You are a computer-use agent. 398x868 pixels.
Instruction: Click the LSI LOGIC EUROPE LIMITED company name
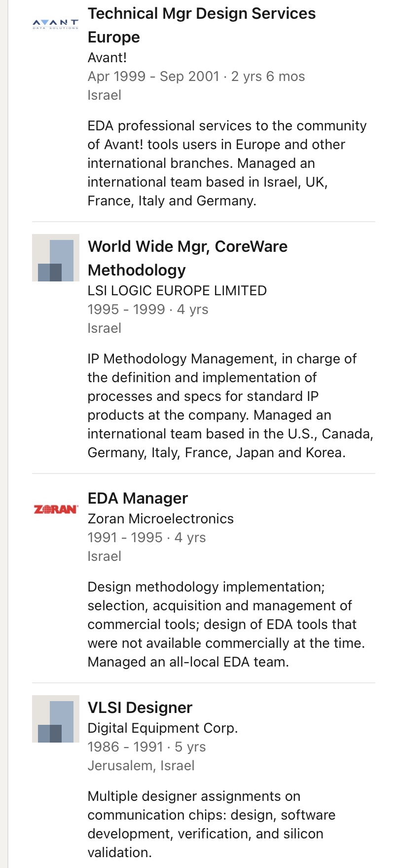click(x=177, y=290)
